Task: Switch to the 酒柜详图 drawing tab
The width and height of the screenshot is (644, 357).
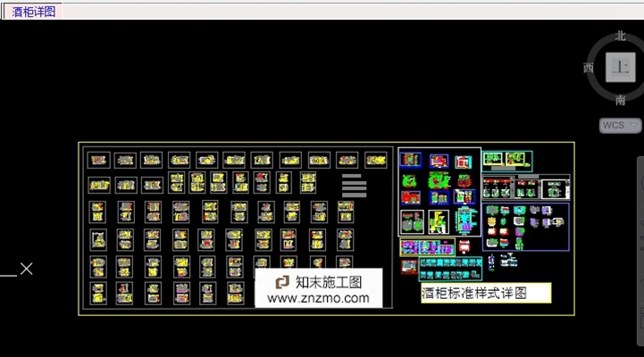Action: (33, 11)
